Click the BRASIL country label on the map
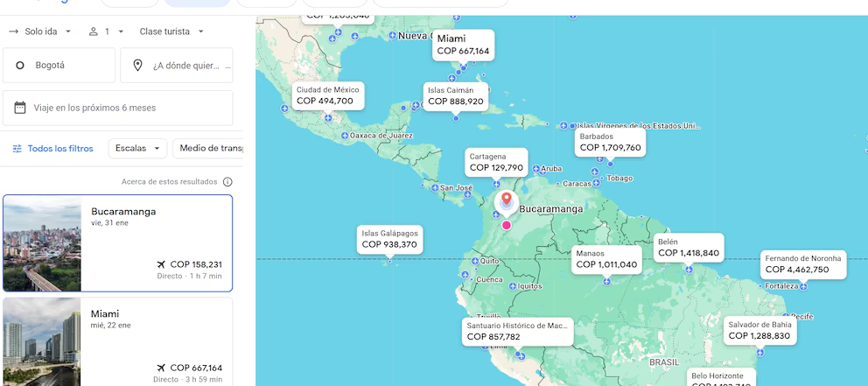This screenshot has width=868, height=386. tap(664, 361)
